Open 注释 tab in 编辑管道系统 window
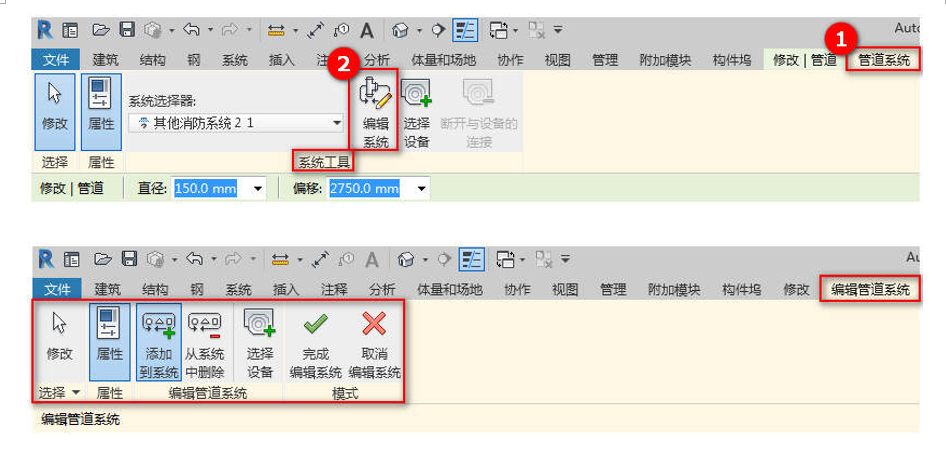Screen dimensions: 946x454 [x=334, y=290]
